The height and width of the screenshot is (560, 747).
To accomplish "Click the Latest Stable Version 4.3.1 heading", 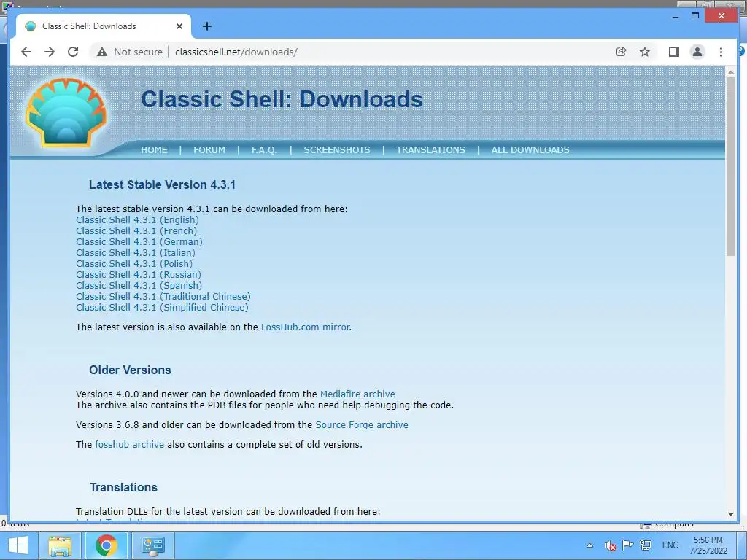I will [162, 184].
